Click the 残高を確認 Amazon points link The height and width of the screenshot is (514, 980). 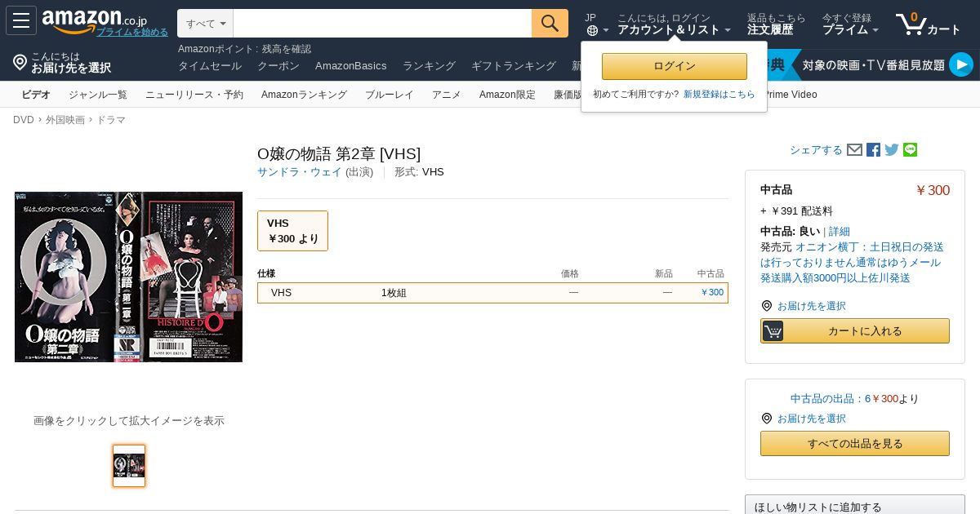coord(287,49)
